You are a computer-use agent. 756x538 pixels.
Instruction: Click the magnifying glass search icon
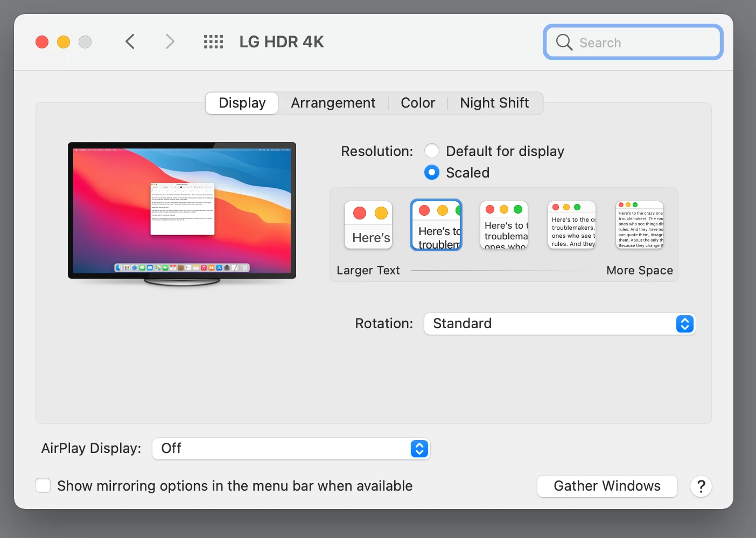[x=564, y=42]
